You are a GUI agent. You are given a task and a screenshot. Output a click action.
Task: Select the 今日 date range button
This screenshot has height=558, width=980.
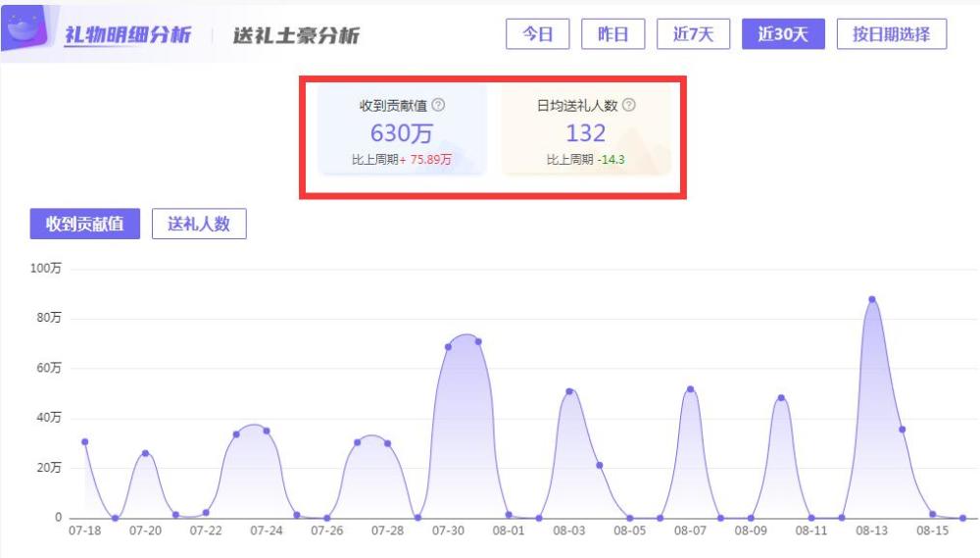537,33
